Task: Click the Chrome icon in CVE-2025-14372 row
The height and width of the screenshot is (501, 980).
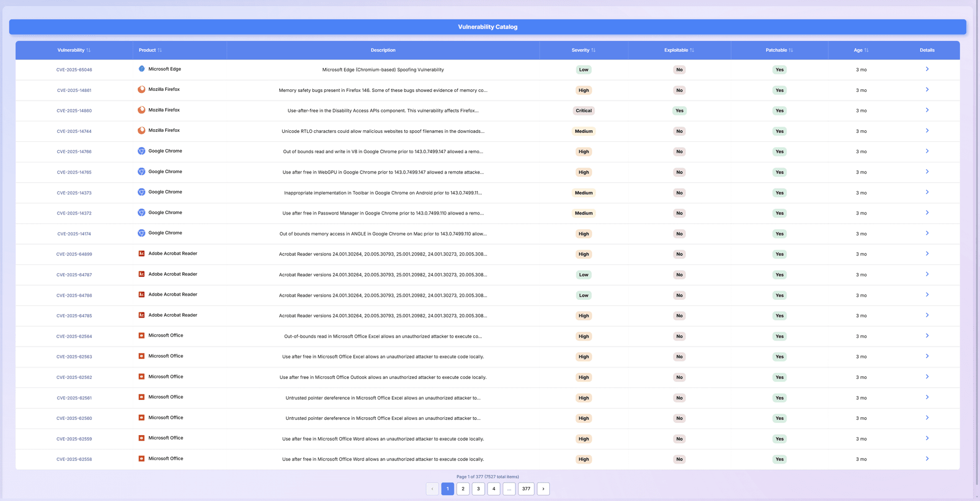Action: pos(141,212)
